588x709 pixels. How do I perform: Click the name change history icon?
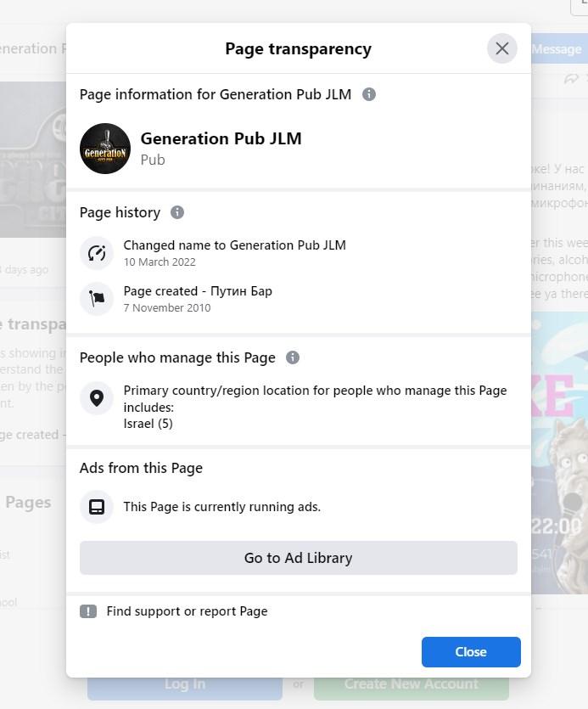click(97, 253)
